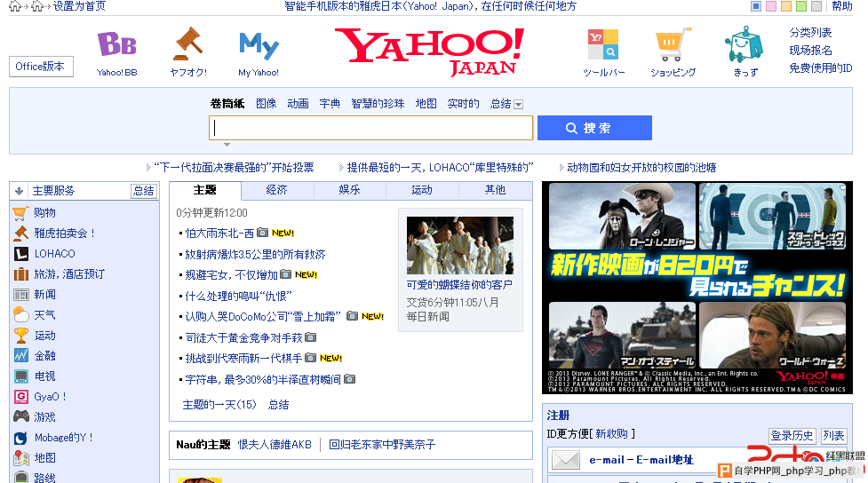Open the My Yahoo! icon
Screen dimensions: 868x483
[259, 46]
